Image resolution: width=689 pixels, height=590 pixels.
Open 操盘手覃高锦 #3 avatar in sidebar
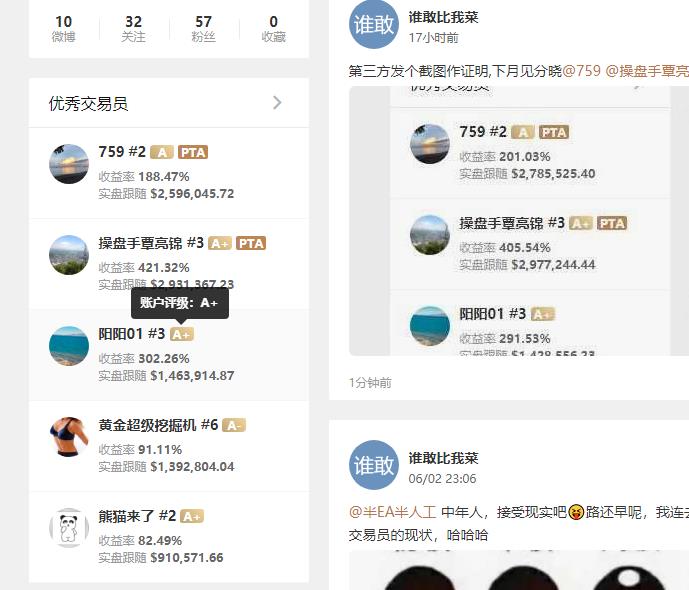coord(69,255)
